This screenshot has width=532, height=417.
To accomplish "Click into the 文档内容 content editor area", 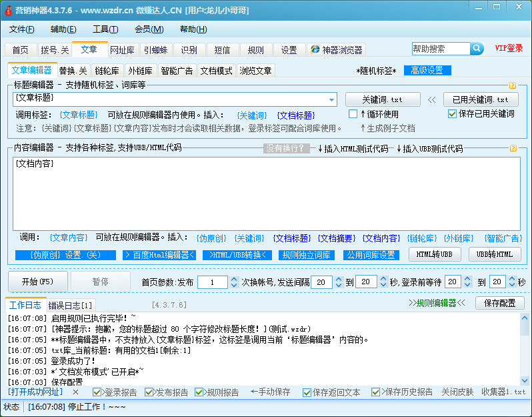I will [265, 193].
